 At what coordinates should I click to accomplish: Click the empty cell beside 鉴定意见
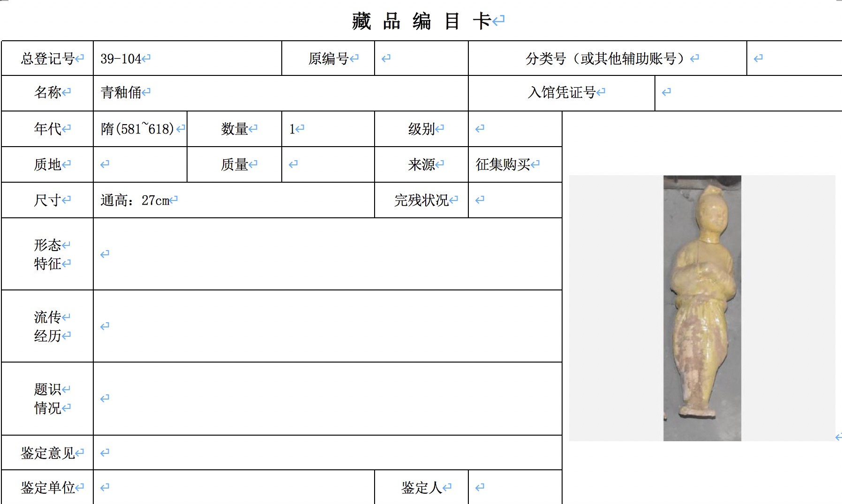point(328,452)
